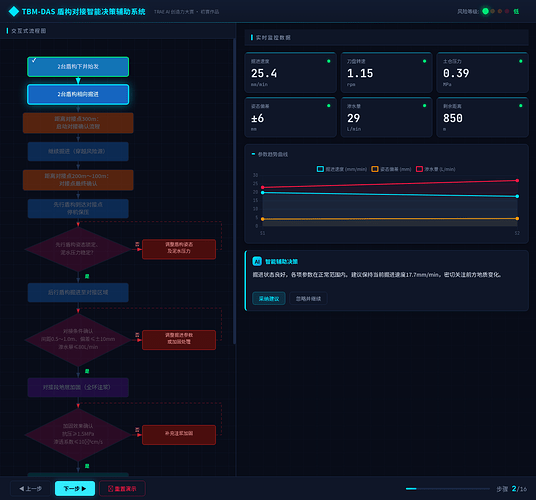Image resolution: width=536 pixels, height=500 pixels.
Task: Toggle cyan mm/min legend series in chart
Action: point(341,169)
